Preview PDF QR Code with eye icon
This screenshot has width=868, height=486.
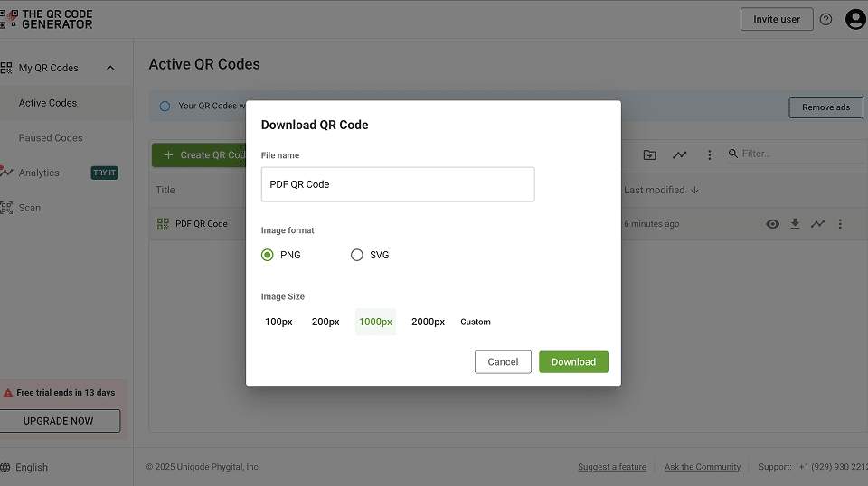(x=773, y=224)
